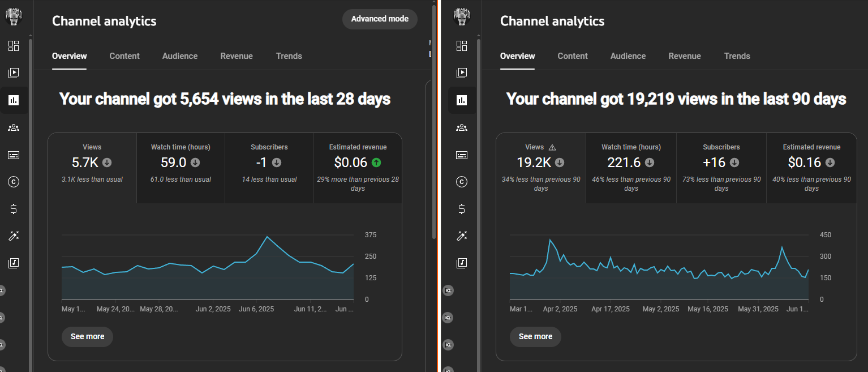The image size is (868, 372).
Task: Select the Watch time card showing 59.0
Action: 181,163
